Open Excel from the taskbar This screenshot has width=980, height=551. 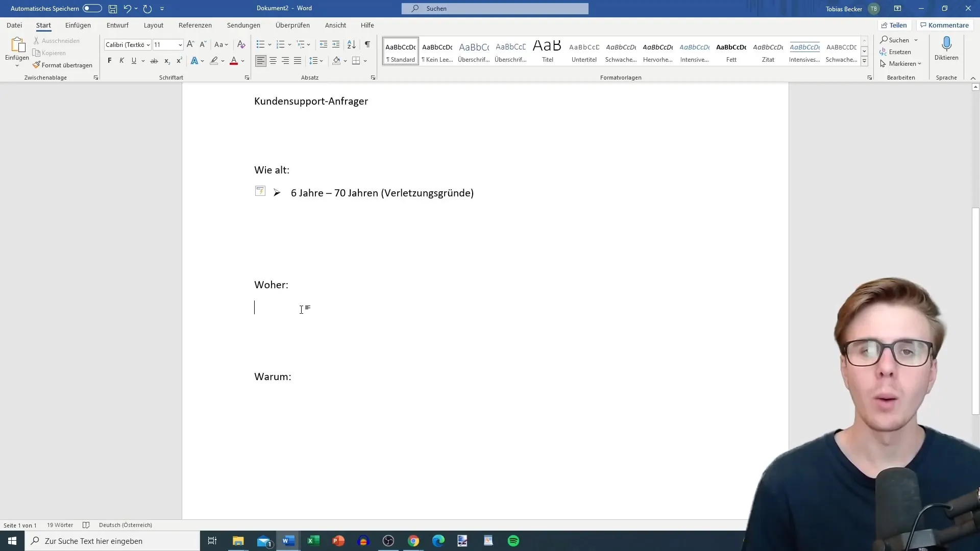tap(313, 541)
